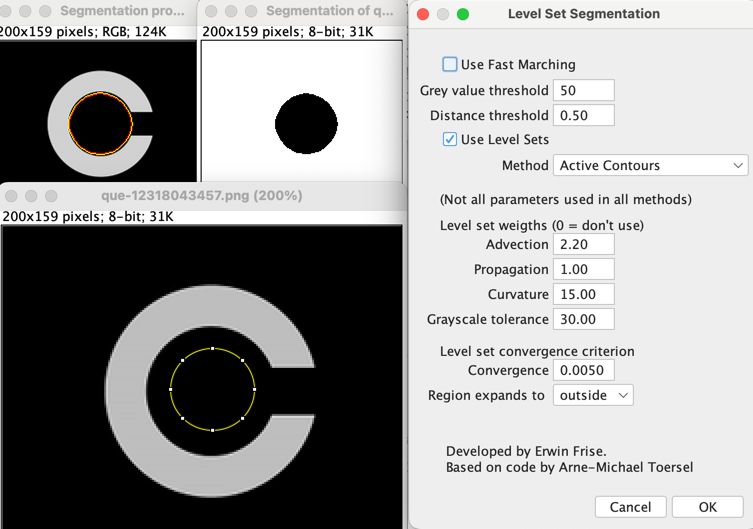The image size is (753, 529).
Task: Close the Level Set Segmentation dialog
Action: 423,14
